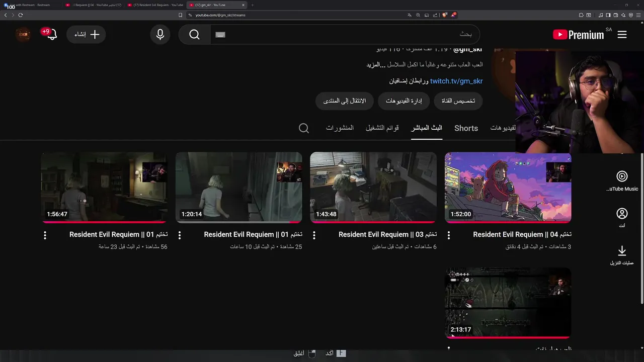Click the translate page icon
This screenshot has width=644, height=362.
point(410,15)
